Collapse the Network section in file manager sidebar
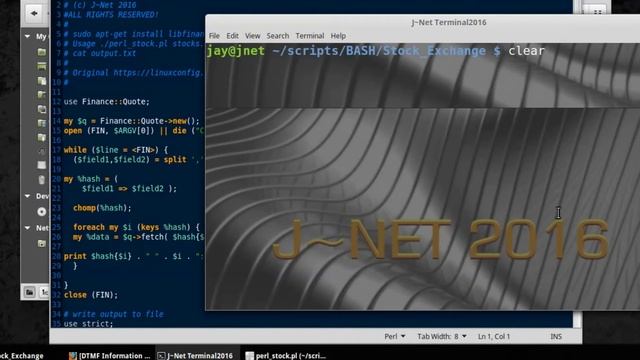This screenshot has width=640, height=360. [x=27, y=228]
